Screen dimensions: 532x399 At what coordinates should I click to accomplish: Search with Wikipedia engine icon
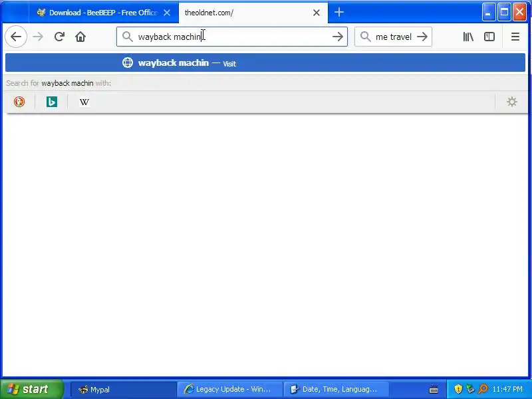(x=84, y=102)
